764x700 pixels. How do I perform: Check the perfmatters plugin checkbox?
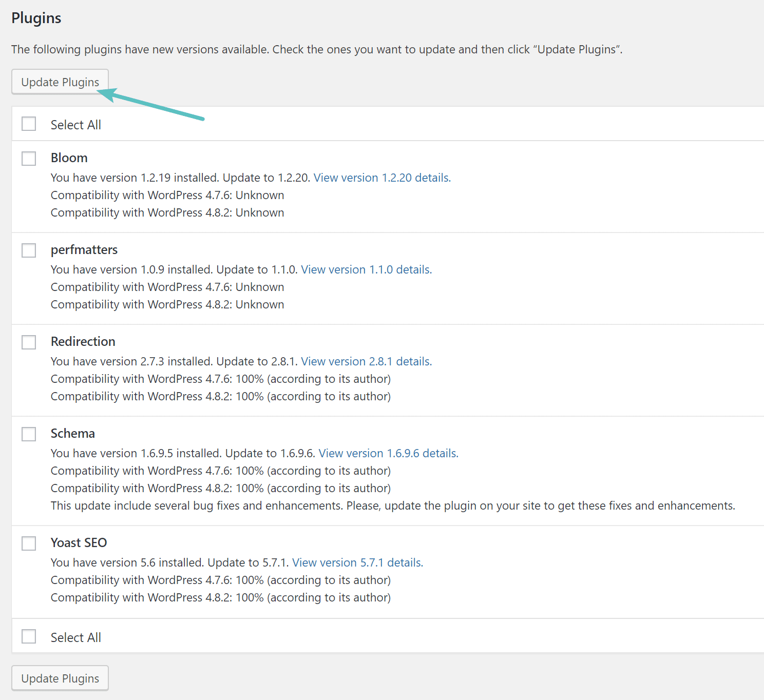click(28, 250)
